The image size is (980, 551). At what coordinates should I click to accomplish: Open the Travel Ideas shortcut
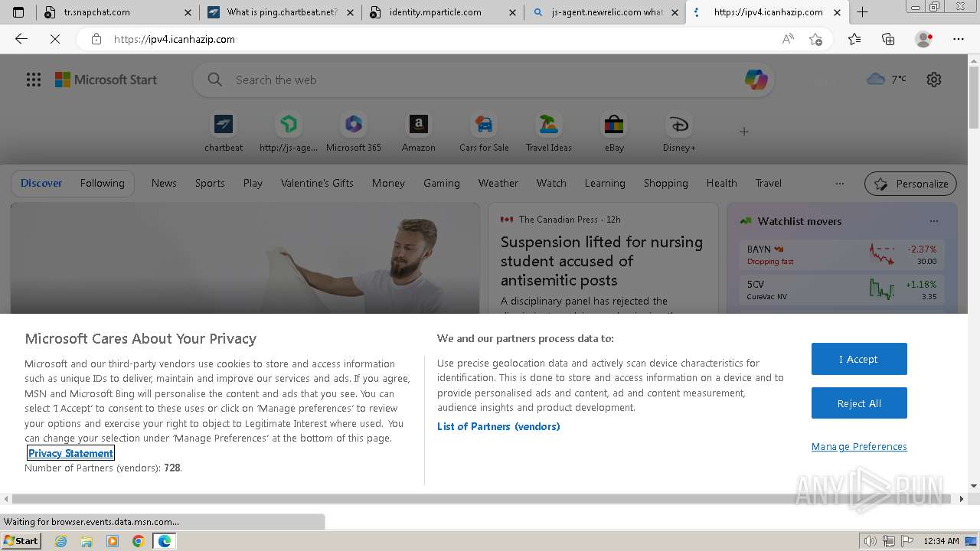click(549, 132)
